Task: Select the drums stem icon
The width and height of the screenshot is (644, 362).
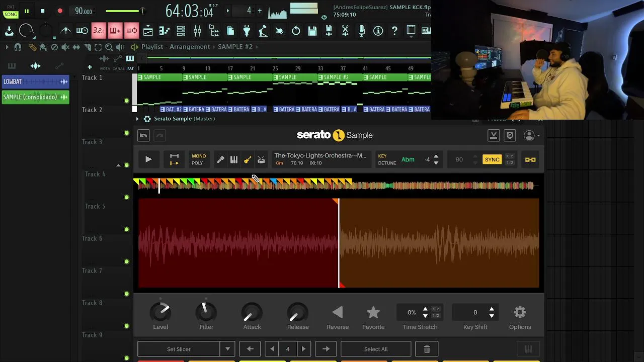Action: [x=261, y=160]
